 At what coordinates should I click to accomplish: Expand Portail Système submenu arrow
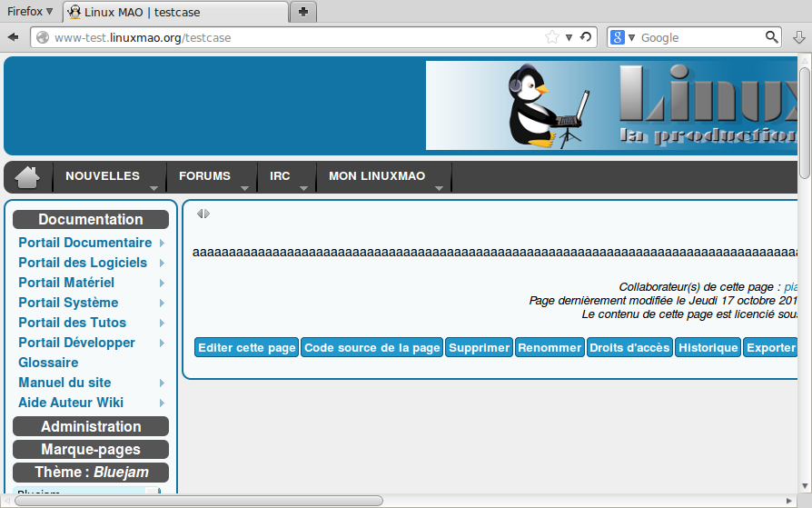point(162,304)
